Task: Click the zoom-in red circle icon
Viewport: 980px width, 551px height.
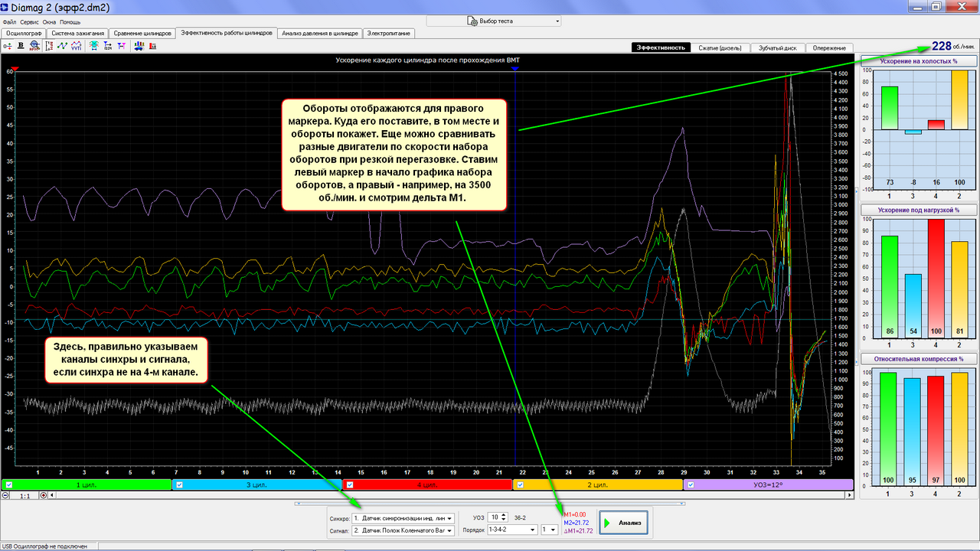Action: point(44,495)
